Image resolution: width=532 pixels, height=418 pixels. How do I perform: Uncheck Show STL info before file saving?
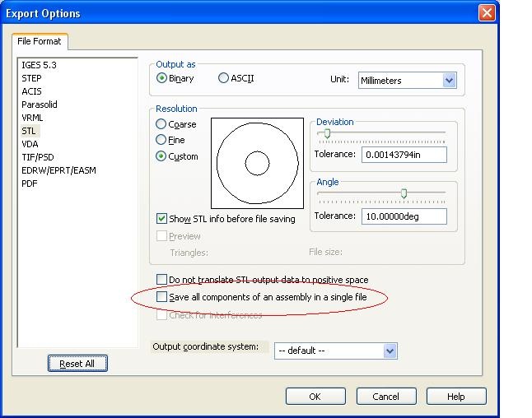(161, 219)
